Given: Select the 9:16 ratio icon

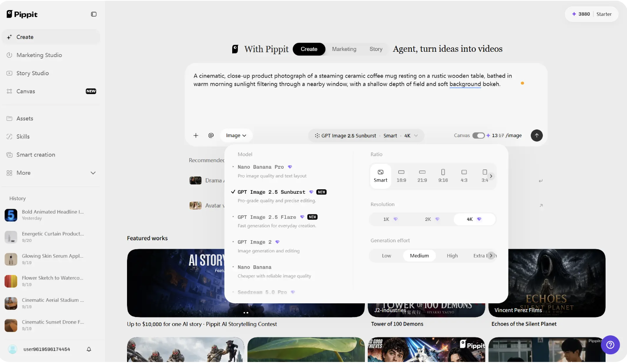Looking at the screenshot, I should tap(443, 176).
